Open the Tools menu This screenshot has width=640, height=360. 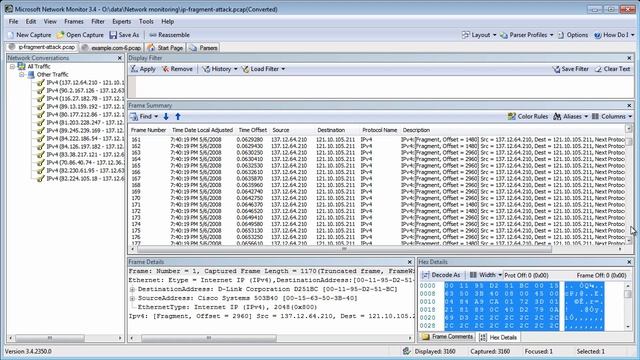pos(146,22)
